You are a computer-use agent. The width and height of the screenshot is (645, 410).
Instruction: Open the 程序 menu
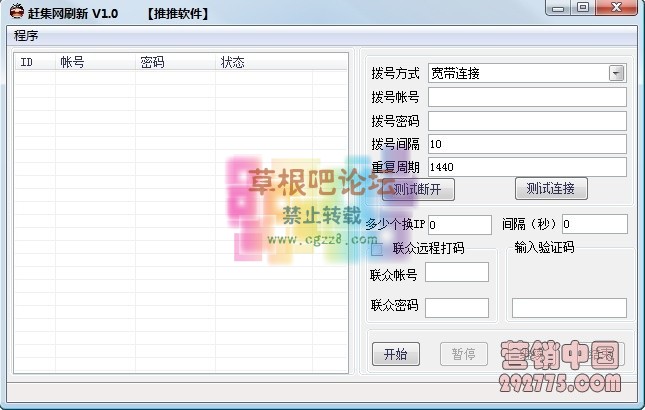click(x=26, y=35)
